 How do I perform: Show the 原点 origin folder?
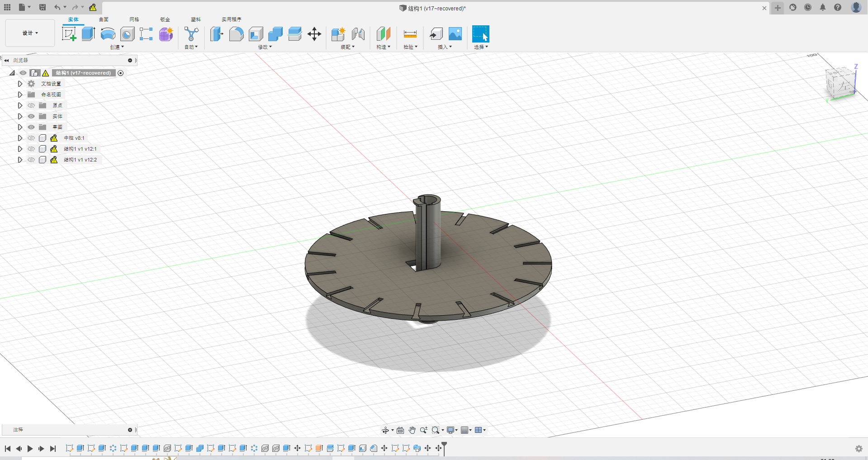(x=31, y=105)
